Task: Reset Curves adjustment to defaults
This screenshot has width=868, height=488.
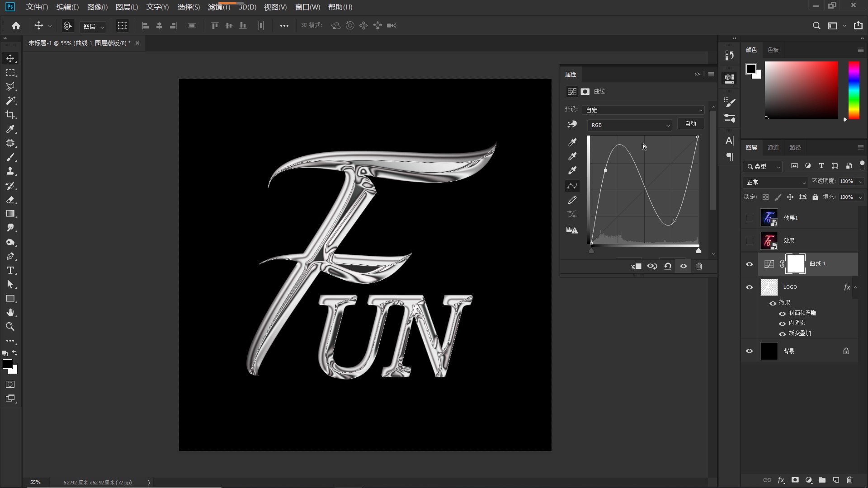Action: tap(668, 266)
